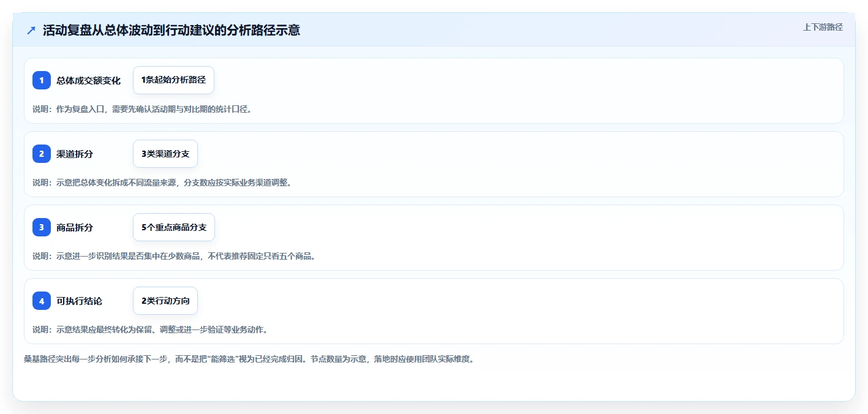Click the note about 少数商品 under step 3

(175, 256)
